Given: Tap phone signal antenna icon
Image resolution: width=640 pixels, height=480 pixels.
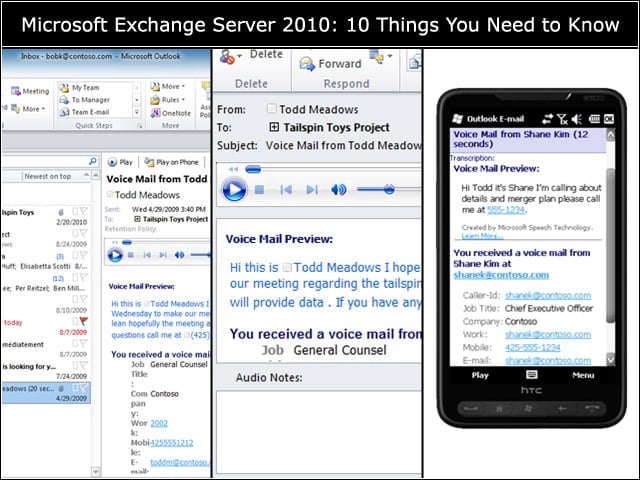Looking at the screenshot, I should point(562,119).
